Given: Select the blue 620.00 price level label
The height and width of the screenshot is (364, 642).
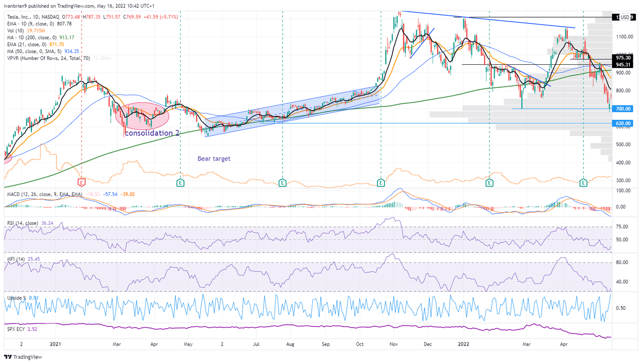Looking at the screenshot, I should (x=623, y=124).
